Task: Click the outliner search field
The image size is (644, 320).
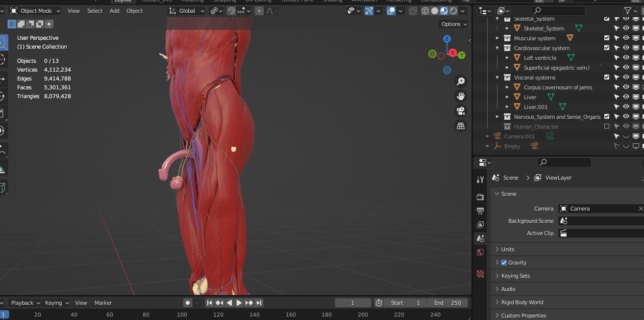Action: coord(559,10)
